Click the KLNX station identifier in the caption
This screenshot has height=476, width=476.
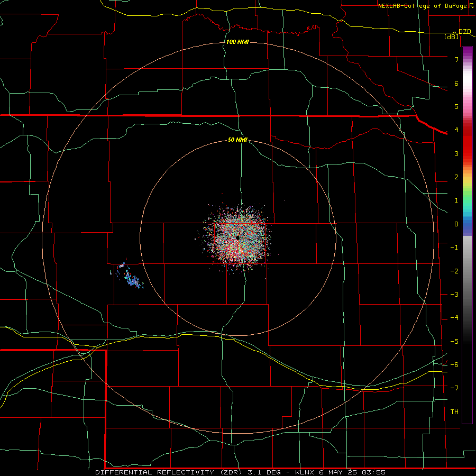pos(305,472)
